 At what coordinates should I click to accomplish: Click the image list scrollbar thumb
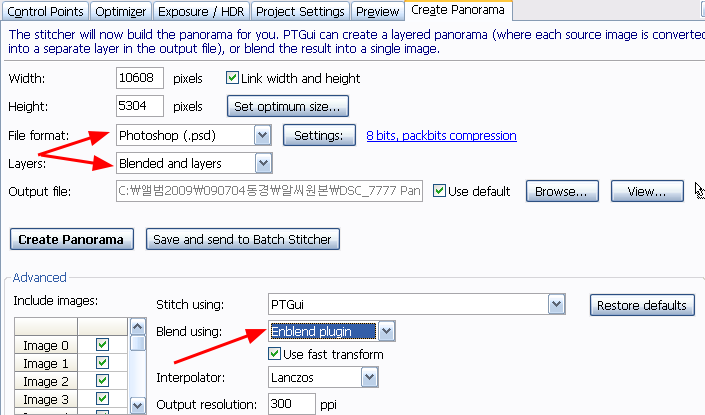138,343
